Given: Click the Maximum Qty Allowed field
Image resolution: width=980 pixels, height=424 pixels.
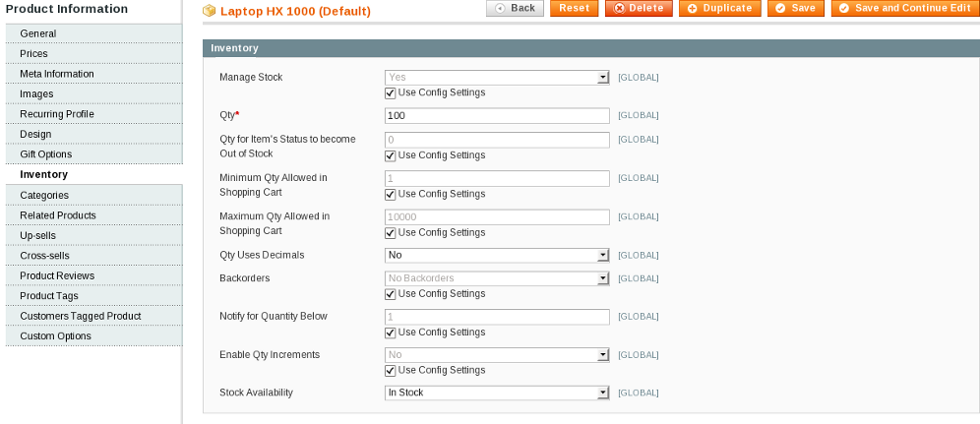Looking at the screenshot, I should (497, 217).
